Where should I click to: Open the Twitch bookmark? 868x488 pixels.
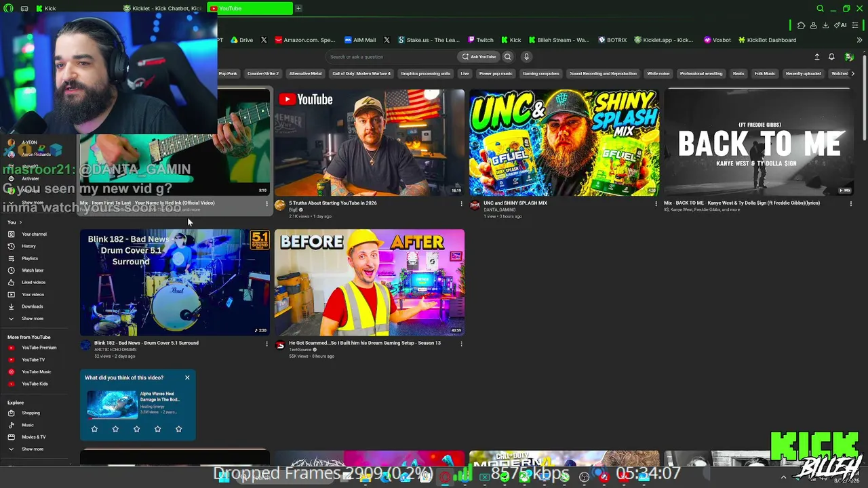(x=480, y=40)
